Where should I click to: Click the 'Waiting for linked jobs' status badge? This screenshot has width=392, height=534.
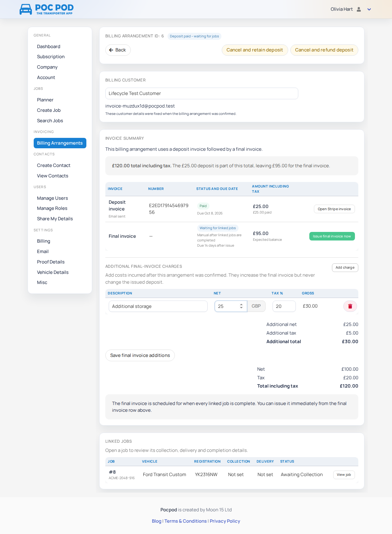(218, 228)
